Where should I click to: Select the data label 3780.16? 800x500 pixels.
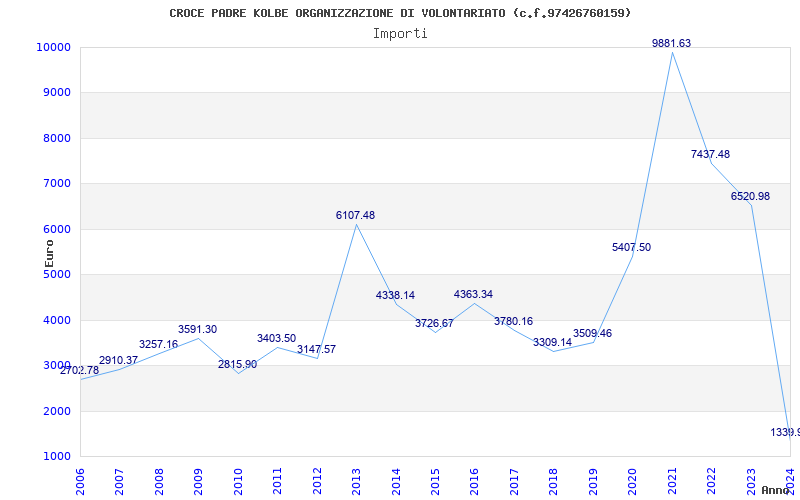pos(513,321)
